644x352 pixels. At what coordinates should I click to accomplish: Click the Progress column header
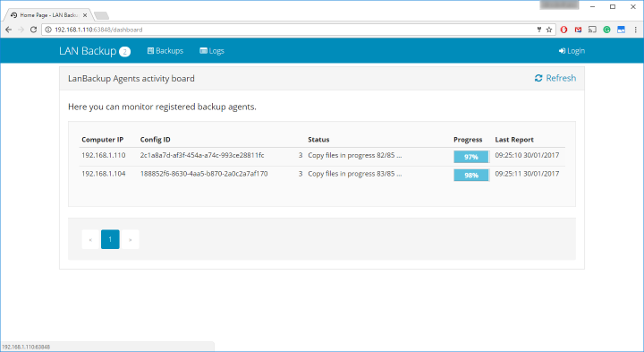tap(468, 140)
